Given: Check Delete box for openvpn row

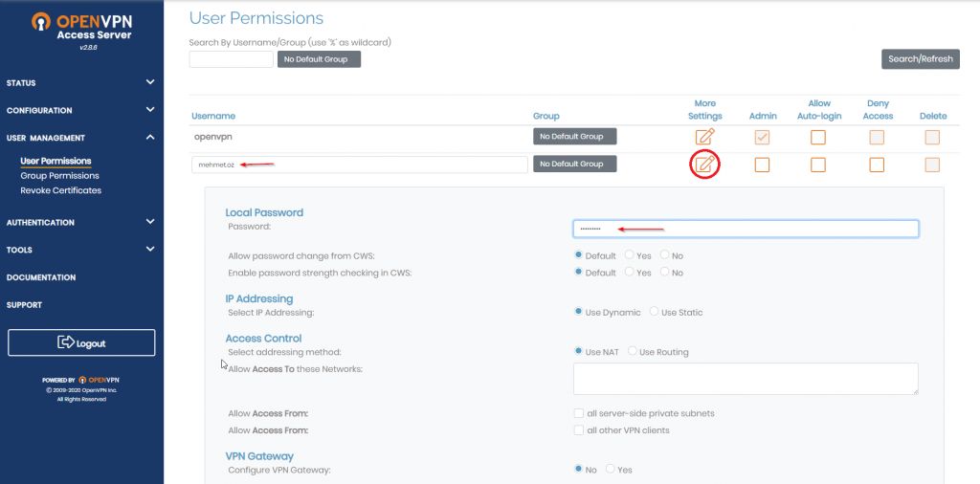Looking at the screenshot, I should point(932,138).
